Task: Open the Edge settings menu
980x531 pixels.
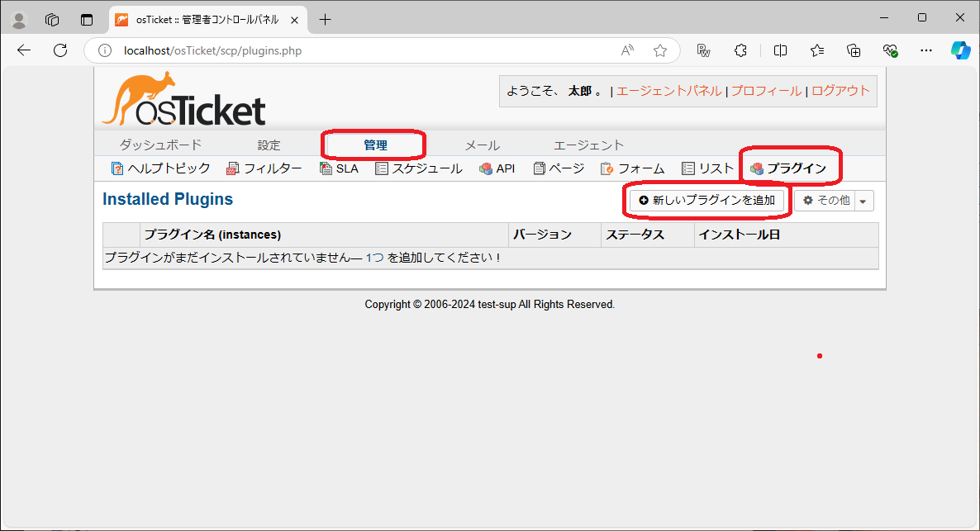Action: (x=925, y=50)
